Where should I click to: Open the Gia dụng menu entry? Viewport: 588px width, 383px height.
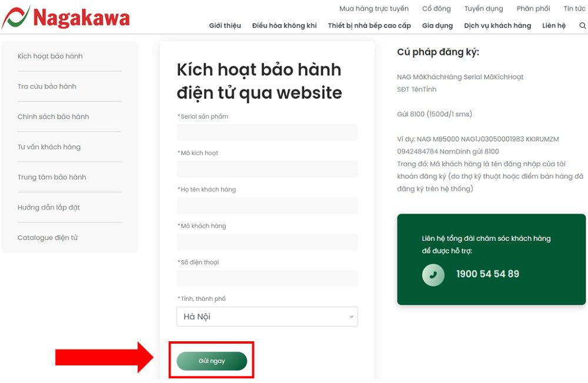coord(436,25)
